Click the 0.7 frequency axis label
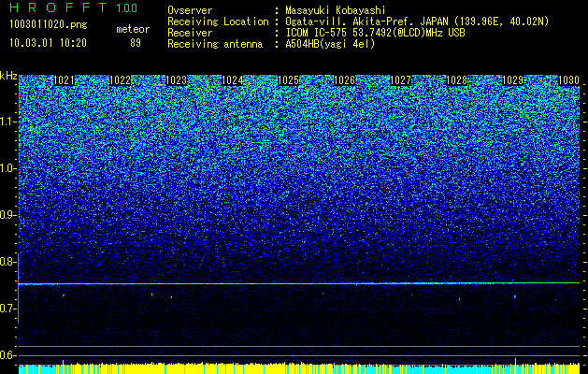The width and height of the screenshot is (588, 374). pos(7,309)
